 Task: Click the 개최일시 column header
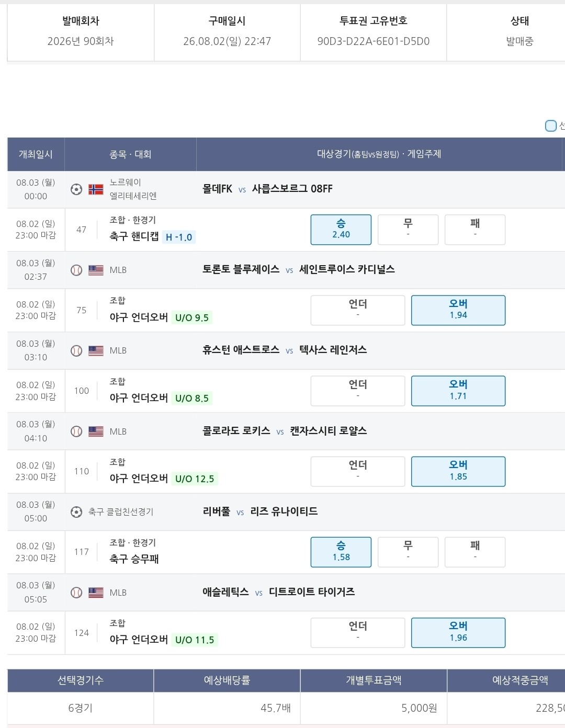click(36, 154)
